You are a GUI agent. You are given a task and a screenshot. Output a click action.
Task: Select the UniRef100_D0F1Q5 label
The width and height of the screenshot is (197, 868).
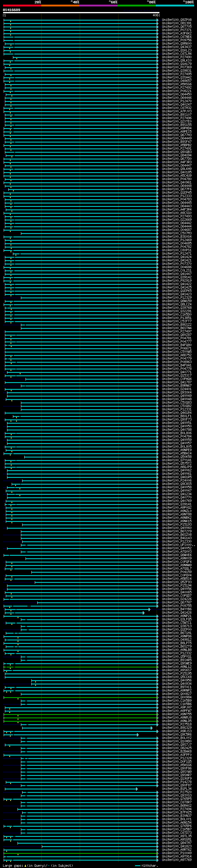click(176, 761)
